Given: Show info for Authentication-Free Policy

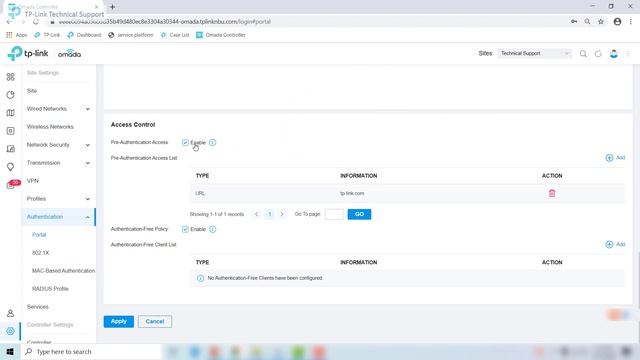Looking at the screenshot, I should tap(213, 229).
